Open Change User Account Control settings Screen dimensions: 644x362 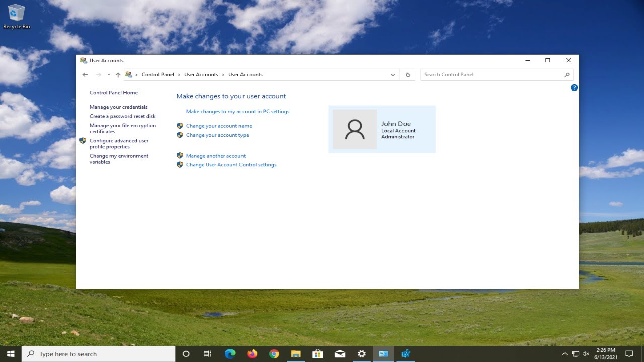[231, 165]
